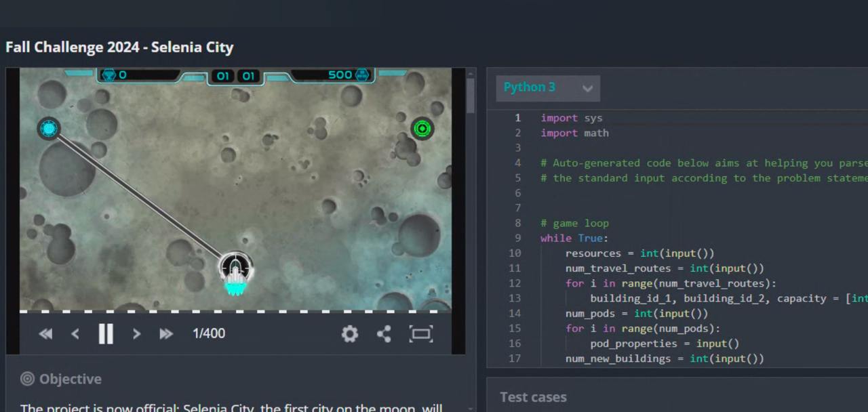
Task: Jump to the first replay frame
Action: [x=45, y=333]
